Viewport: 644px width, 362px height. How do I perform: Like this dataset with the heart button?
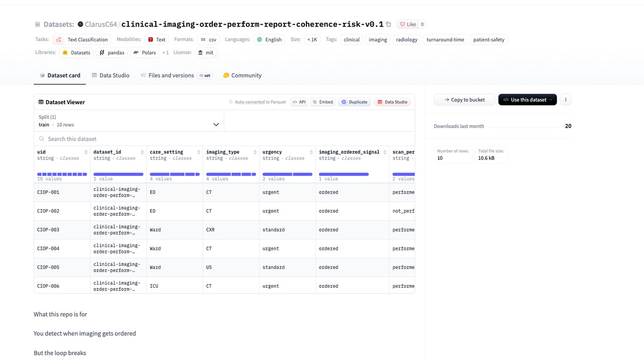[408, 24]
